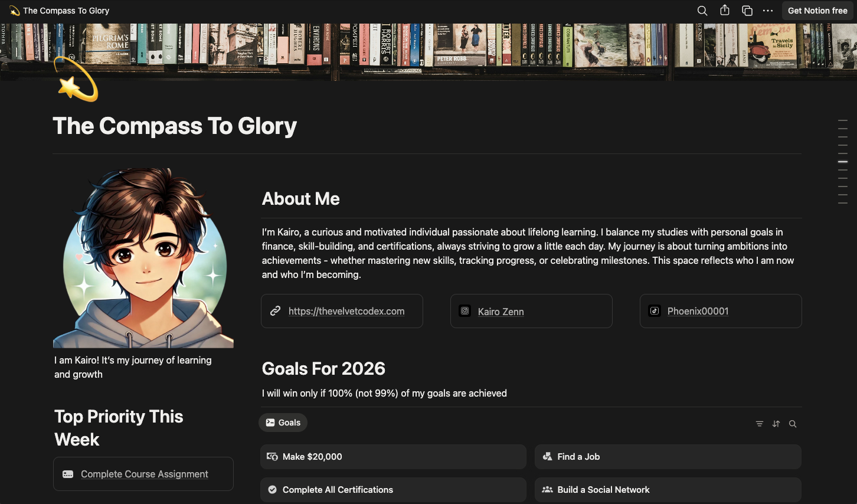This screenshot has height=504, width=857.
Task: Open the search icon in top bar
Action: (x=702, y=11)
